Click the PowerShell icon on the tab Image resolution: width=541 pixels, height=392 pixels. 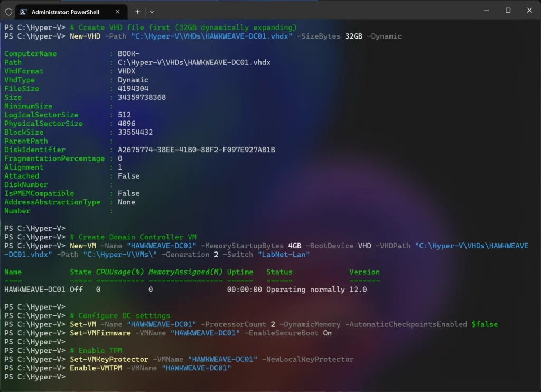24,11
